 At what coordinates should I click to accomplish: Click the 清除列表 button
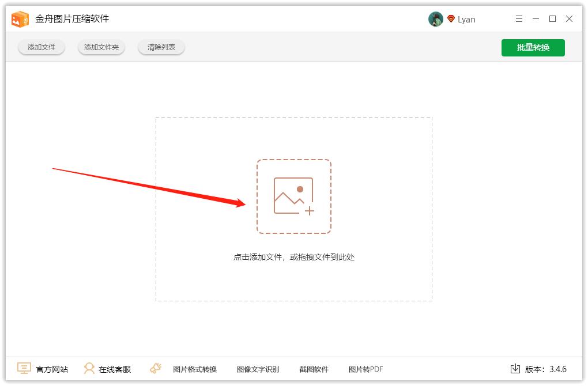161,47
